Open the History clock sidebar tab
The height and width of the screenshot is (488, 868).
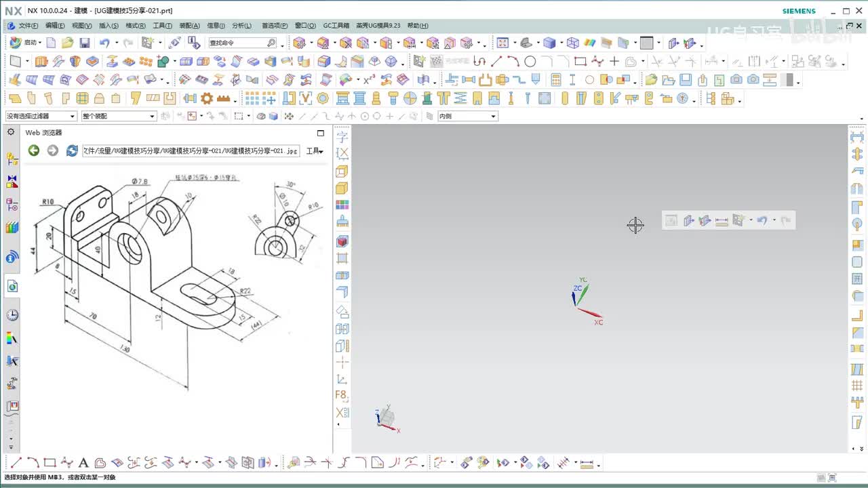[12, 315]
